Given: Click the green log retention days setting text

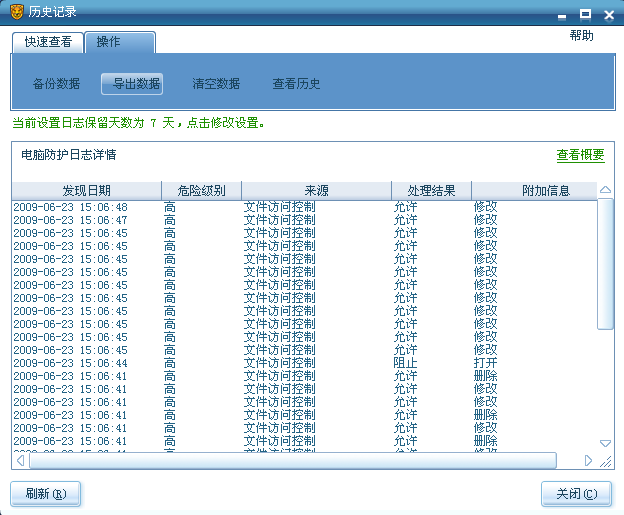Looking at the screenshot, I should click(138, 123).
